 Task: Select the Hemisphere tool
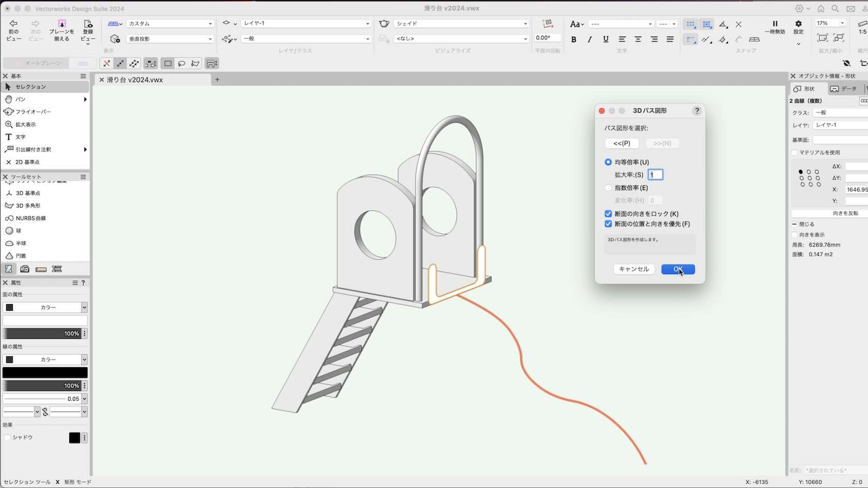tap(45, 243)
